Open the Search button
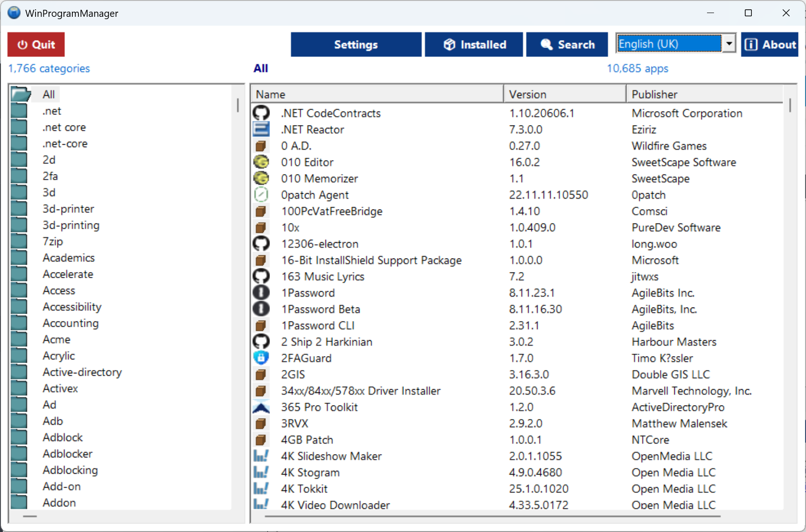Image resolution: width=806 pixels, height=532 pixels. (x=567, y=44)
